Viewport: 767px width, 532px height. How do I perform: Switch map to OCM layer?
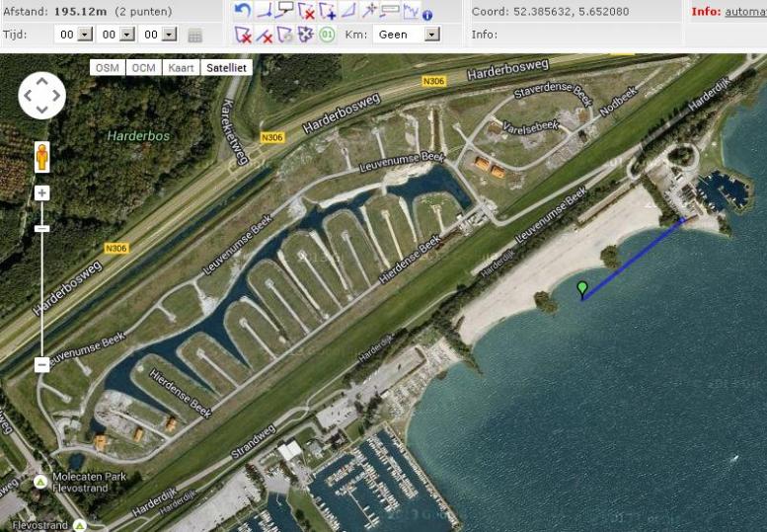[x=144, y=67]
